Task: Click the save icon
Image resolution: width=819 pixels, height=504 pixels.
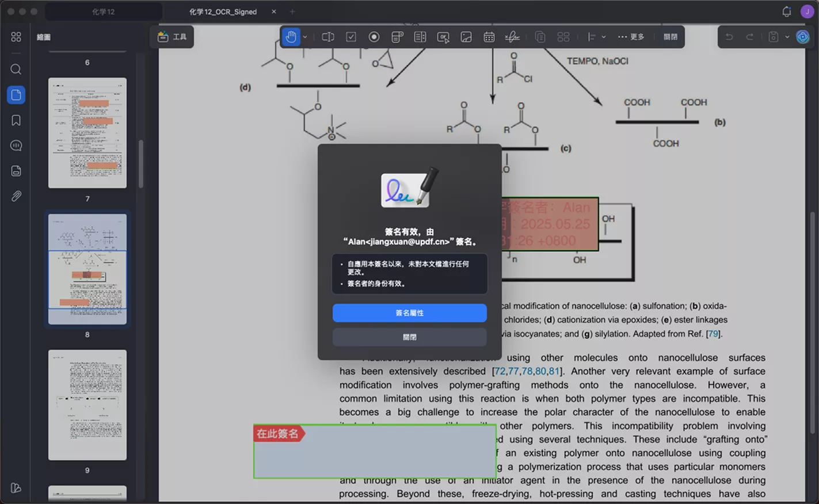Action: (774, 37)
